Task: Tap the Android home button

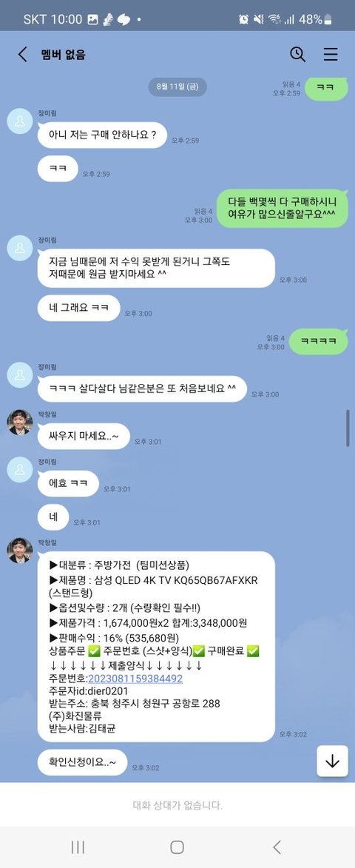Action: point(177,847)
